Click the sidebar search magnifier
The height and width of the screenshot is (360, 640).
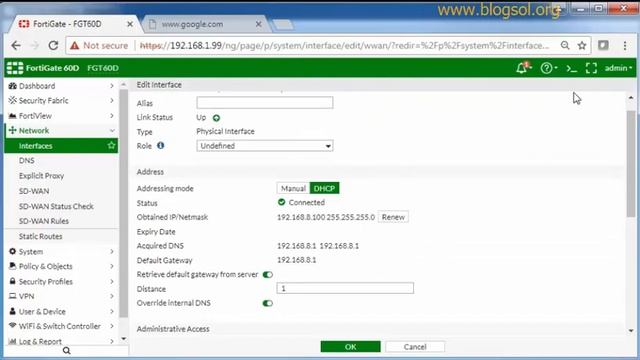[x=67, y=351]
